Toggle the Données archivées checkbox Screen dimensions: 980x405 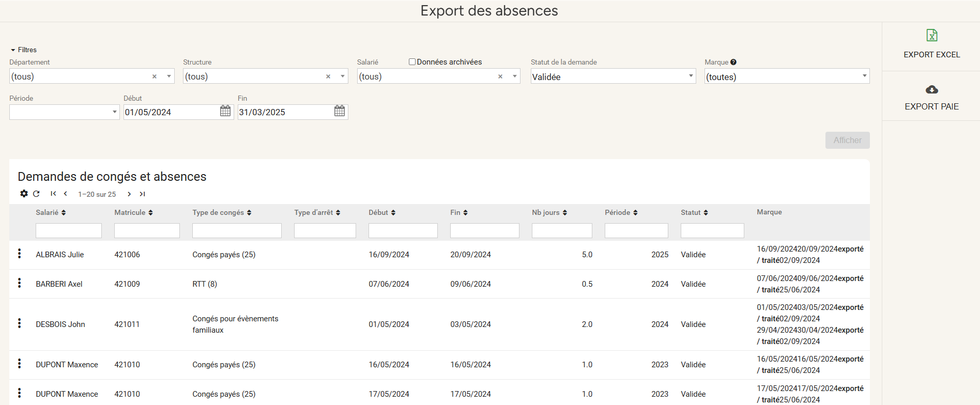(412, 62)
